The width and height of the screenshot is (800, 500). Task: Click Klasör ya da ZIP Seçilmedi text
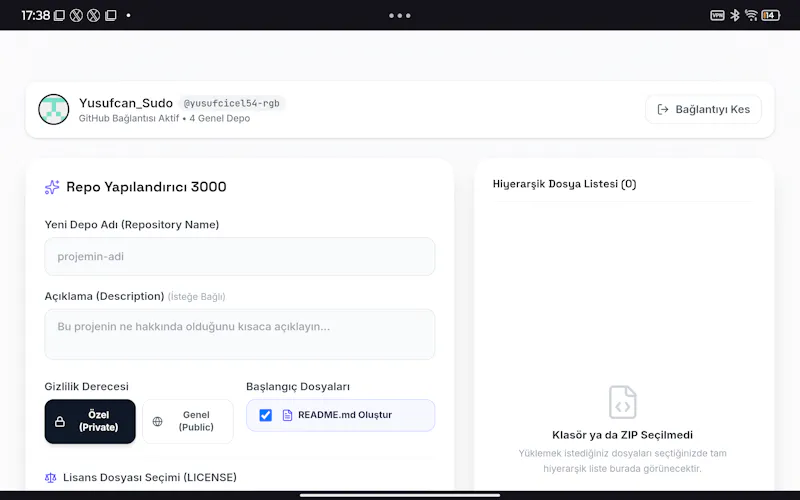(x=622, y=435)
